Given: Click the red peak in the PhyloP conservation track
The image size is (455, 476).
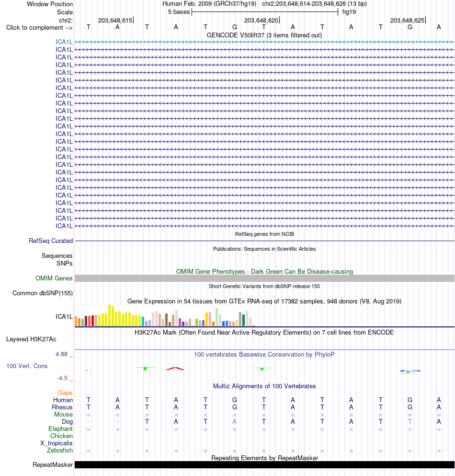Looking at the screenshot, I should click(175, 369).
